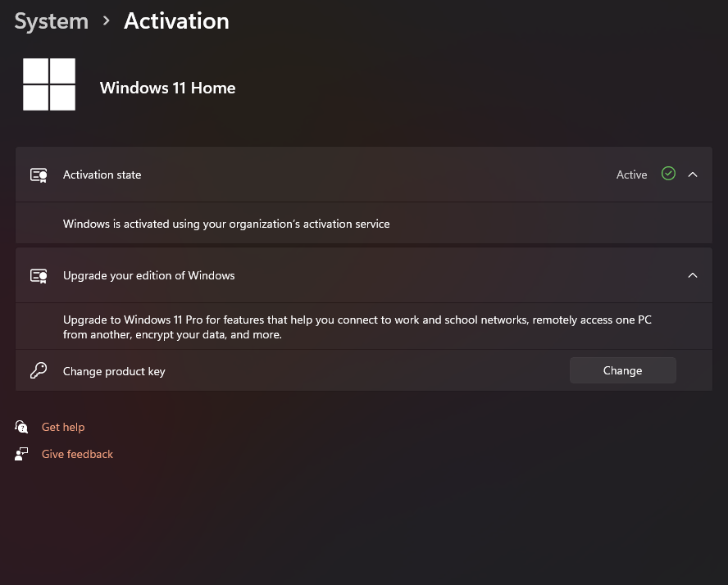Click the Active status text
728x585 pixels.
(x=631, y=175)
